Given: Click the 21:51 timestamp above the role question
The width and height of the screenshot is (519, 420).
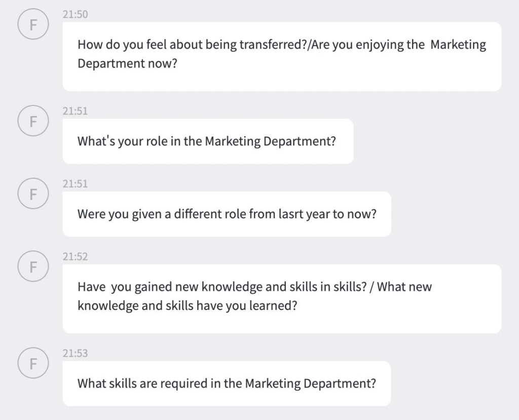Looking at the screenshot, I should pos(76,111).
